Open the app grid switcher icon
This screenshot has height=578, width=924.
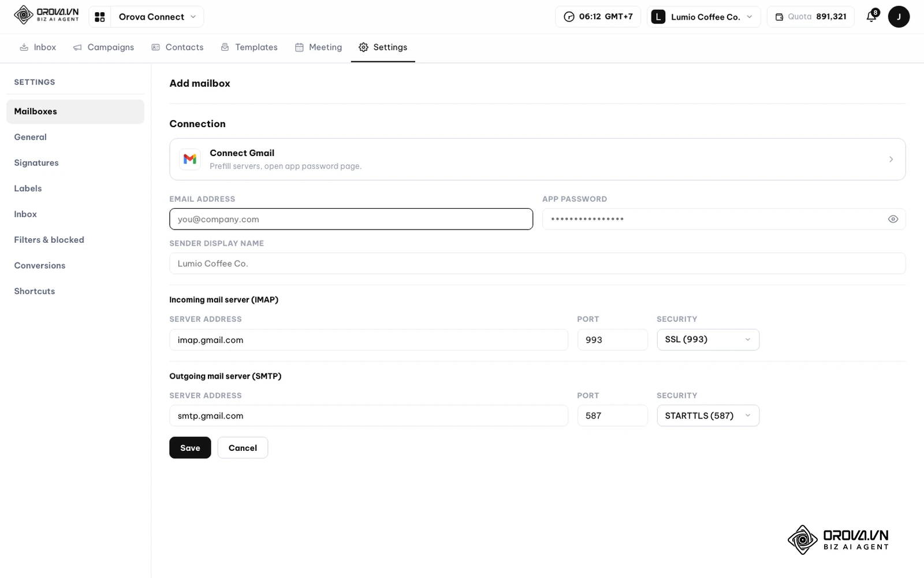tap(100, 17)
